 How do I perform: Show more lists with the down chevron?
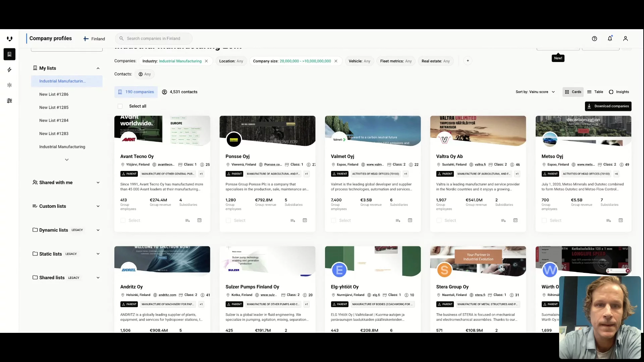coord(67,160)
